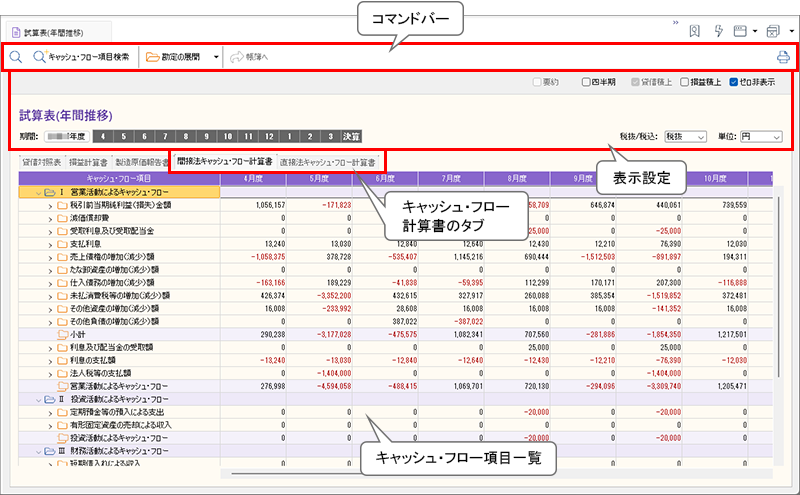Click the cell value 646,874

pos(601,205)
